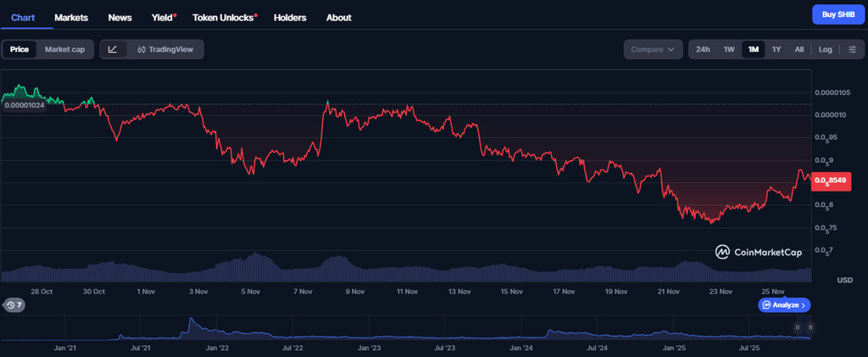Toggle chart to Market cap view

click(64, 49)
